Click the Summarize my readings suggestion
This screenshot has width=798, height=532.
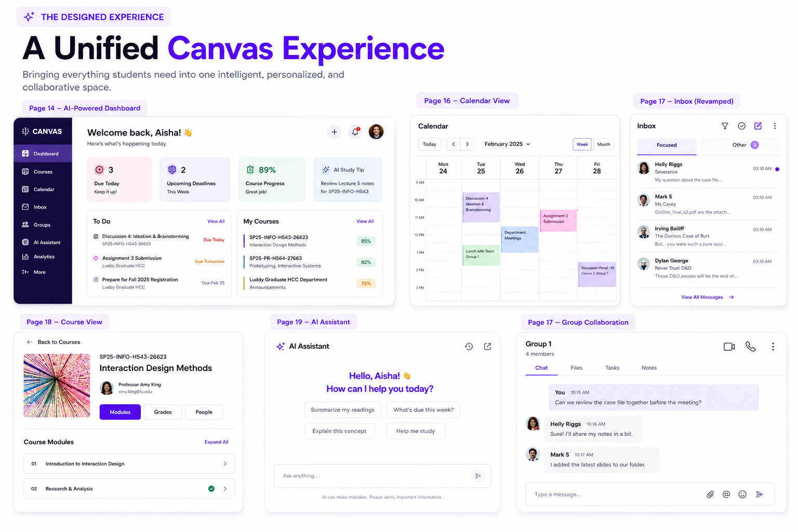(342, 410)
